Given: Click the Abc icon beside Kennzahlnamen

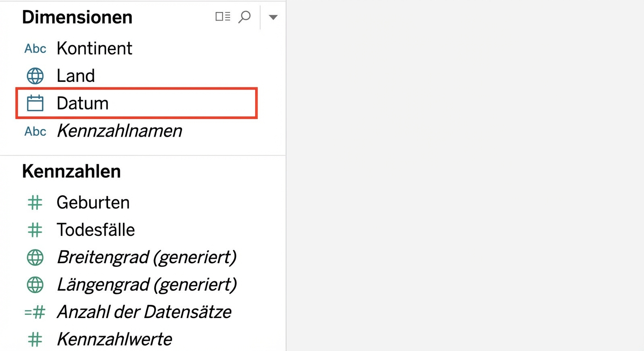Looking at the screenshot, I should (x=35, y=132).
